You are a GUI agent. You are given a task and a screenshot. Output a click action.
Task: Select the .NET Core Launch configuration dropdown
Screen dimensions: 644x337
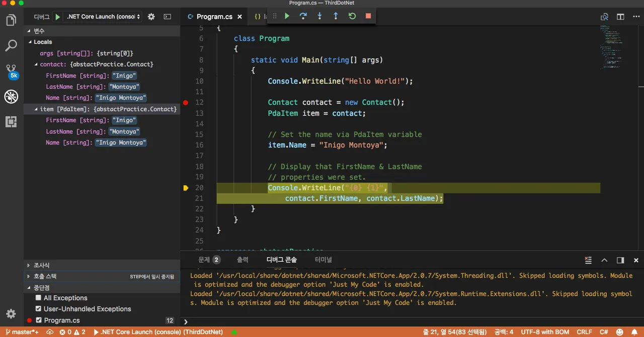pyautogui.click(x=104, y=17)
